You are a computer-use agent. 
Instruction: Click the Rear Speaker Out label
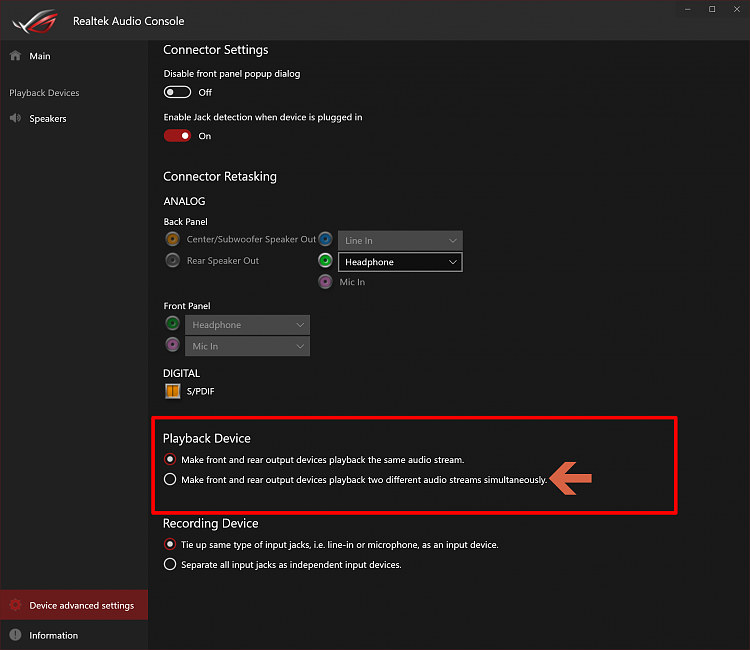(222, 261)
